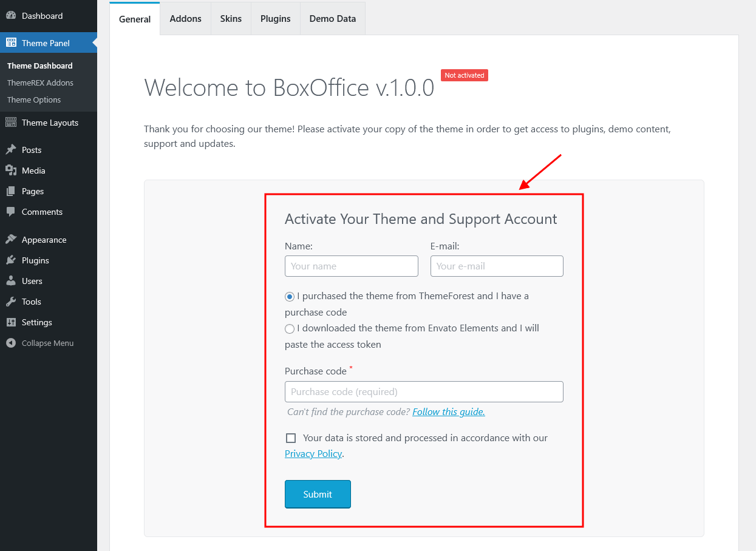
Task: Focus the 'Your name' input field
Action: pos(352,266)
